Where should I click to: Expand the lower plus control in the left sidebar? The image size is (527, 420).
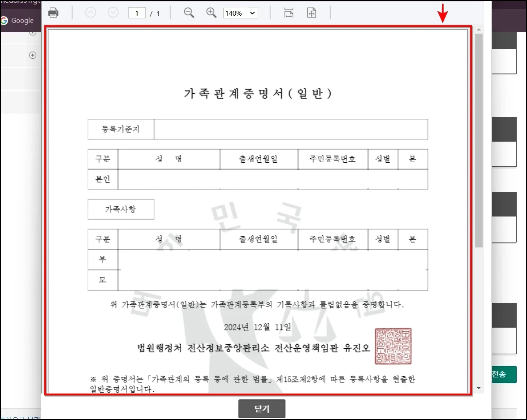(x=32, y=55)
